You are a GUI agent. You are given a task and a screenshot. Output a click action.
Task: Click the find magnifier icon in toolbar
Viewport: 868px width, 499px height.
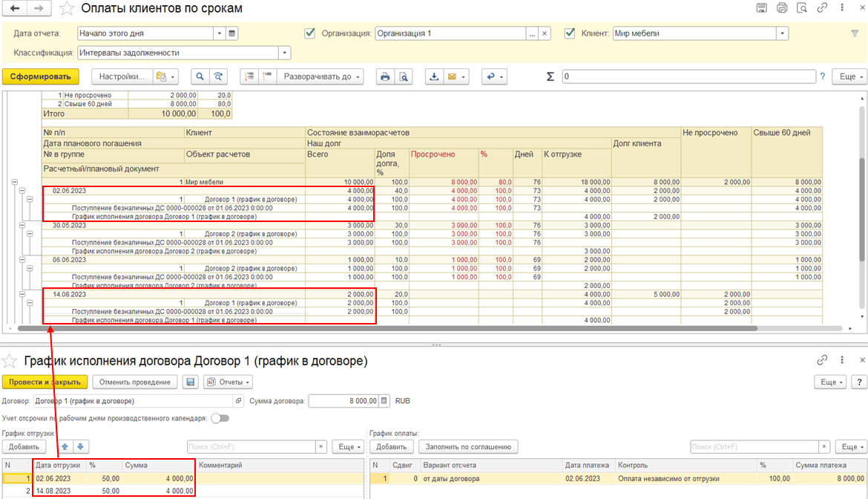[x=199, y=76]
